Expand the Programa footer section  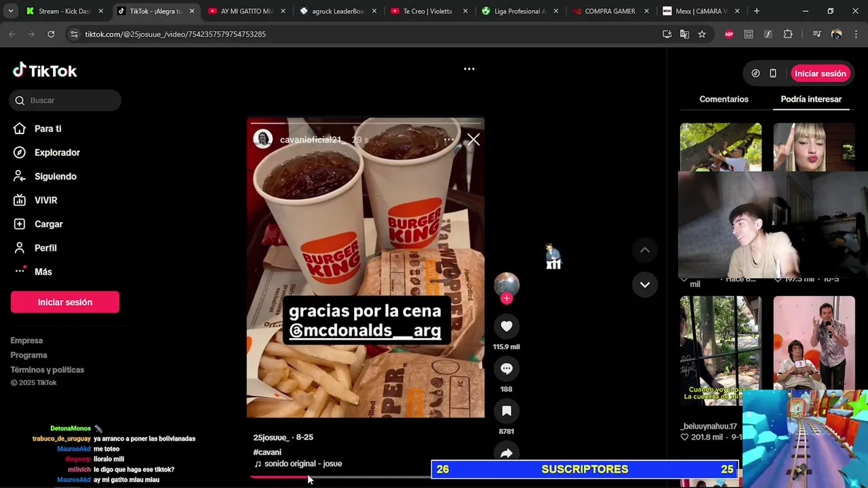point(28,355)
